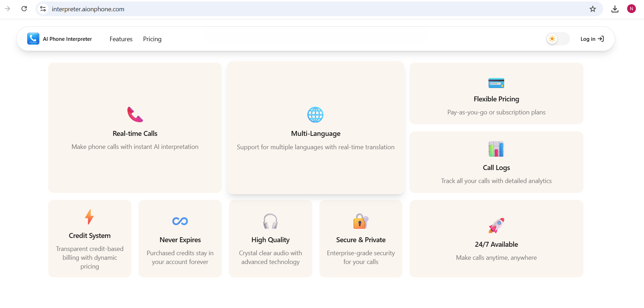Screen dimensions: 644x308
Task: Click the infinity Never Expires icon
Action: (x=180, y=221)
